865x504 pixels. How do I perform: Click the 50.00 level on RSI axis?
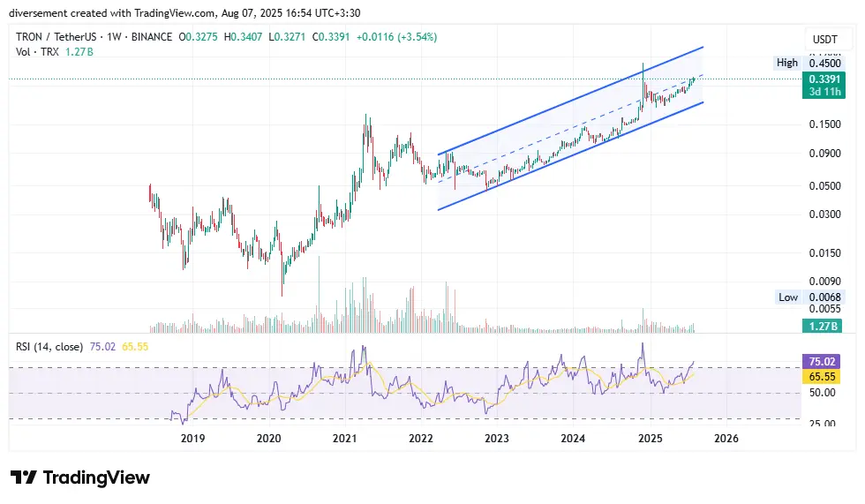[824, 392]
